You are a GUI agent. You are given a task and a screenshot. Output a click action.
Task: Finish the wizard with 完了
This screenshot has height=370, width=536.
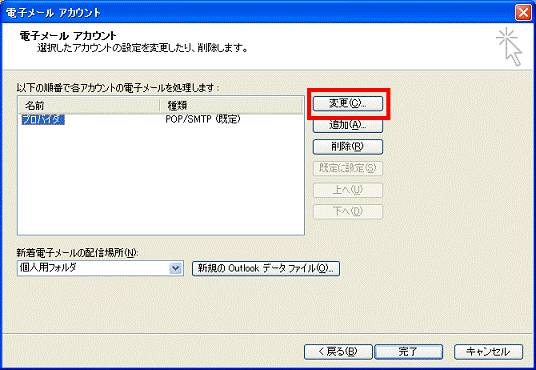tap(408, 352)
